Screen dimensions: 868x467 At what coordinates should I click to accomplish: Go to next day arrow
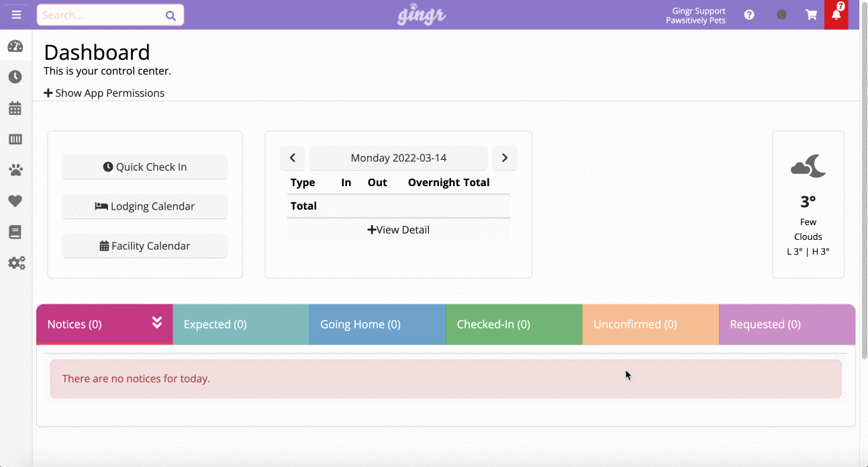point(505,158)
